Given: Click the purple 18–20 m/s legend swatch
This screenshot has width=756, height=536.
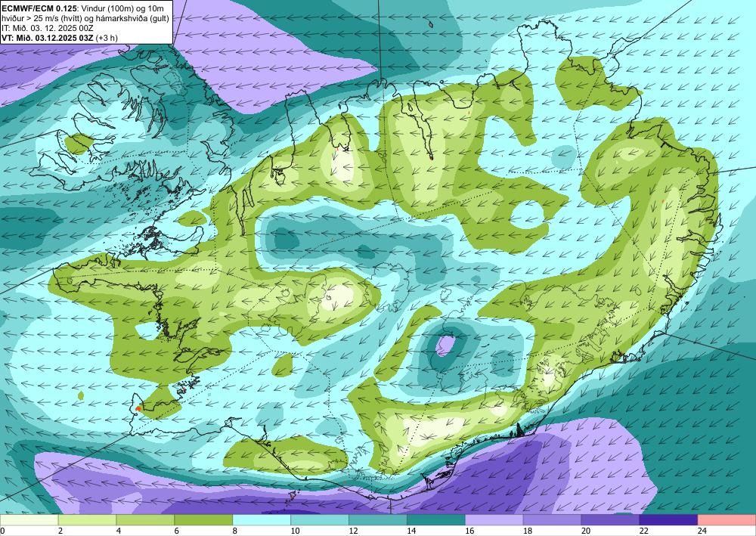Looking at the screenshot, I should tap(553, 520).
